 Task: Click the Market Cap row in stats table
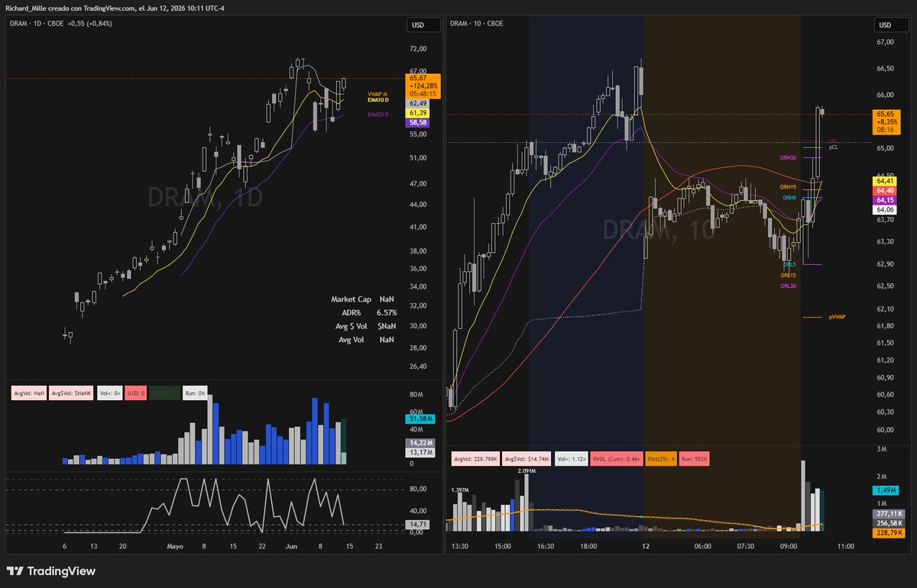tap(362, 299)
